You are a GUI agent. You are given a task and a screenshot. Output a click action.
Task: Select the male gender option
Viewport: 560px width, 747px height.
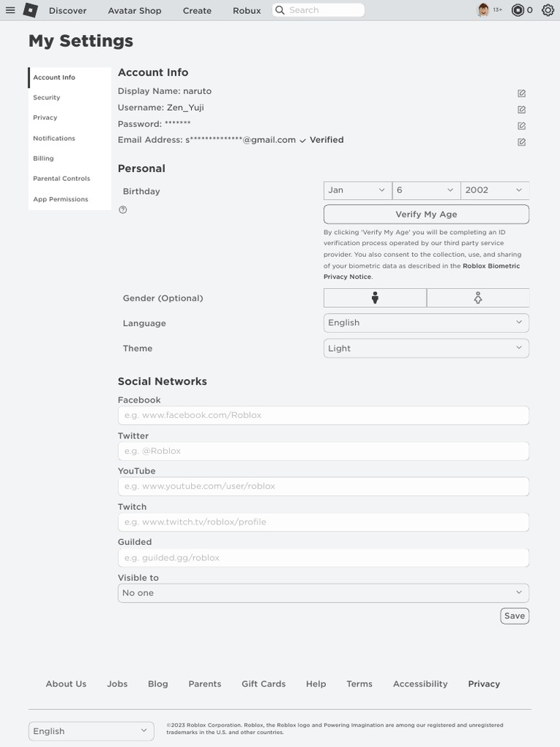click(x=375, y=298)
